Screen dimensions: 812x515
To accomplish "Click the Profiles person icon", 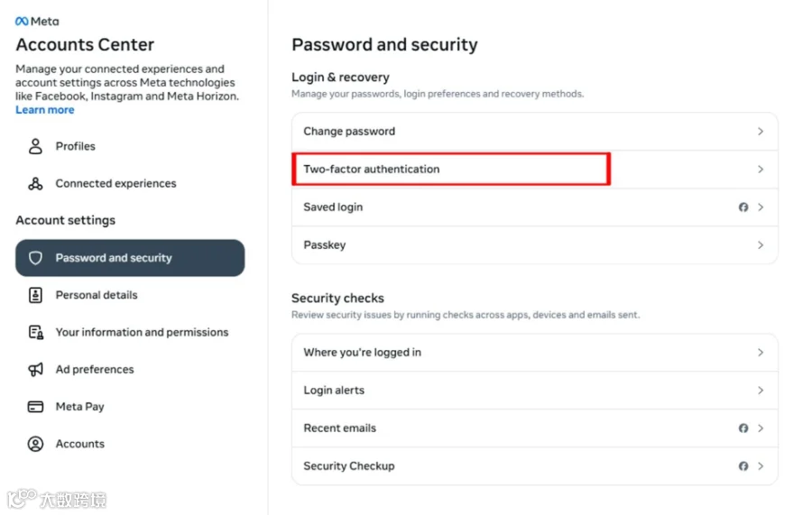I will [35, 146].
